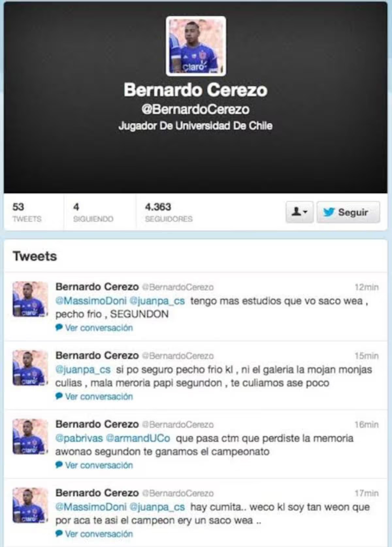Image resolution: width=392 pixels, height=547 pixels.
Task: Click the avatar on the 15min tweet
Action: tap(30, 368)
